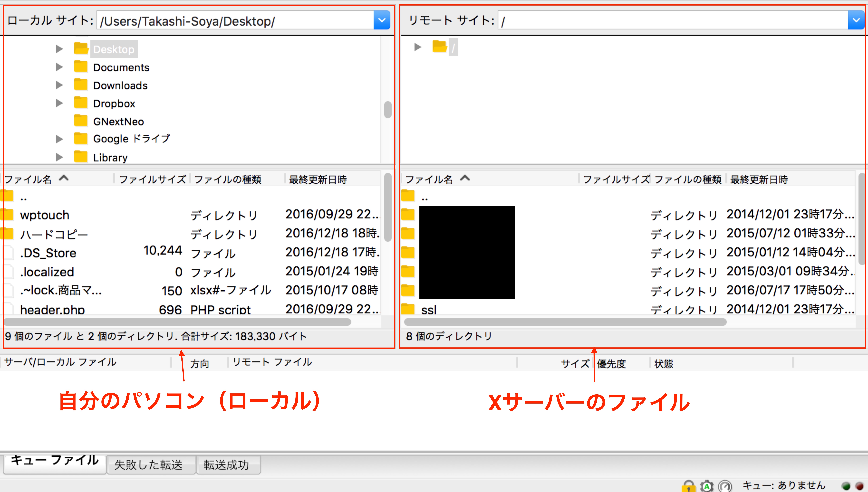Image resolution: width=868 pixels, height=492 pixels.
Task: Click the root folder icon in remote tree
Action: point(440,47)
